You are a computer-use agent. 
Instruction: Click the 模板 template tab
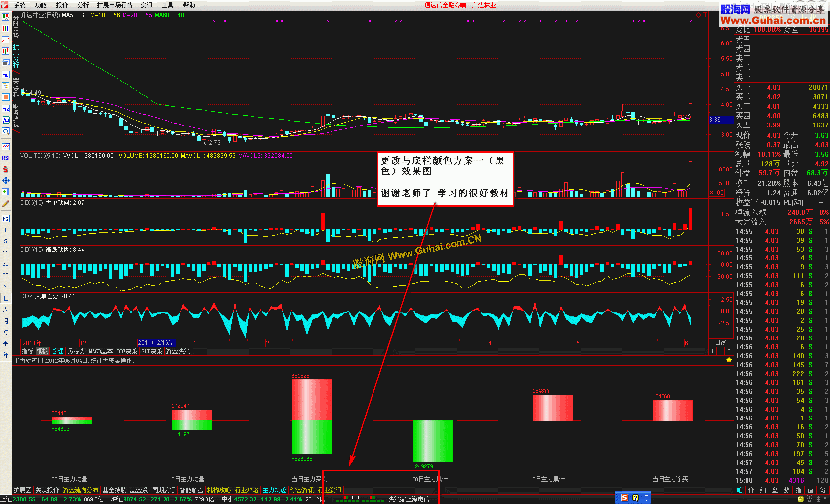(42, 351)
